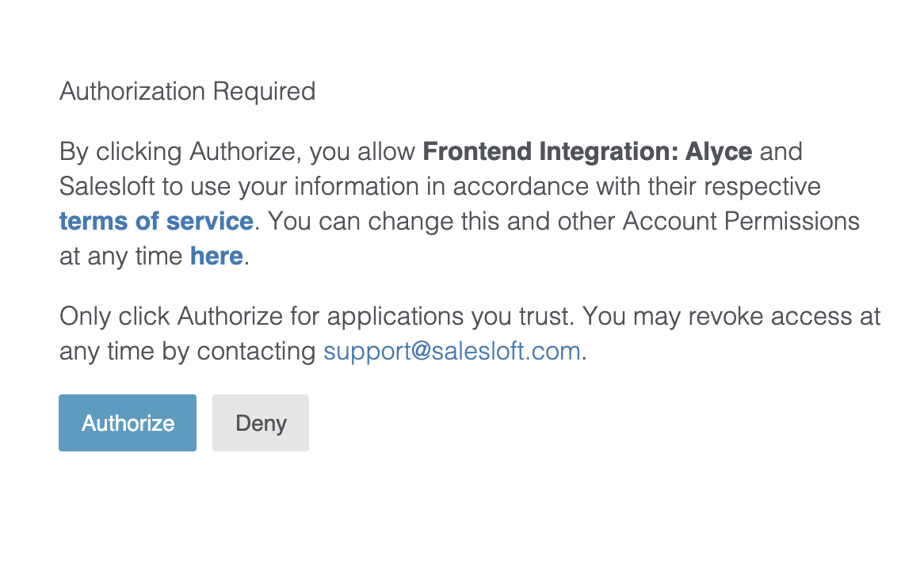Click the support@salesloft.com email link
Image resolution: width=924 pixels, height=567 pixels.
pyautogui.click(x=452, y=352)
